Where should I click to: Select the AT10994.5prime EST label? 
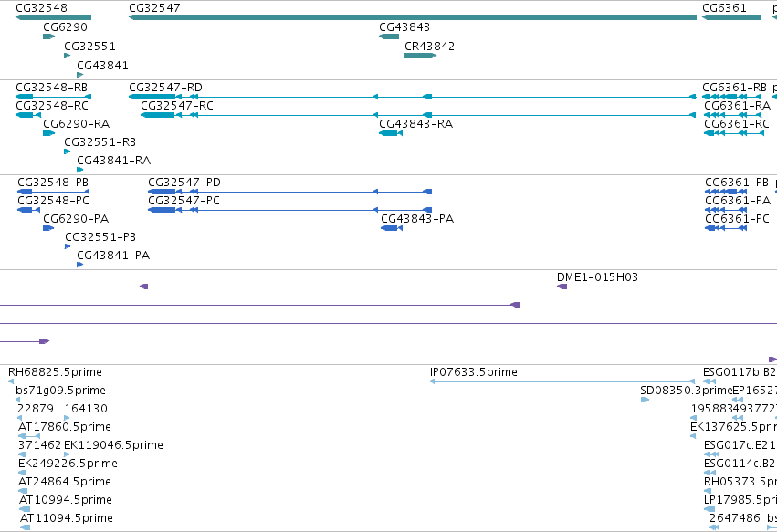66,500
